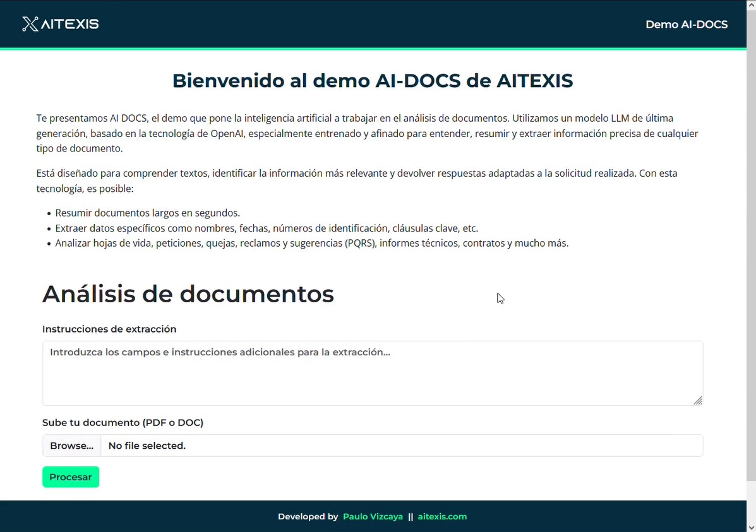Image resolution: width=756 pixels, height=532 pixels.
Task: Click the Browse... file upload button
Action: click(72, 446)
